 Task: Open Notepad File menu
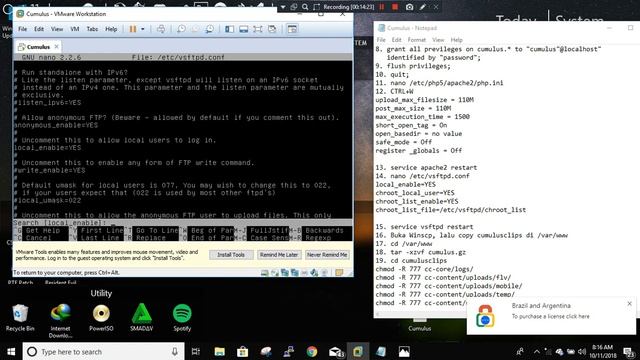click(381, 40)
